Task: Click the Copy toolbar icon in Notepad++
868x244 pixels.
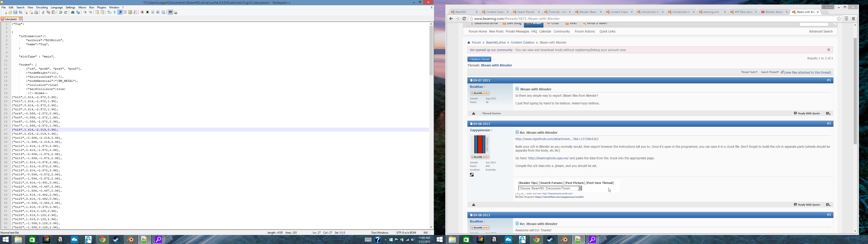Action: [49, 12]
